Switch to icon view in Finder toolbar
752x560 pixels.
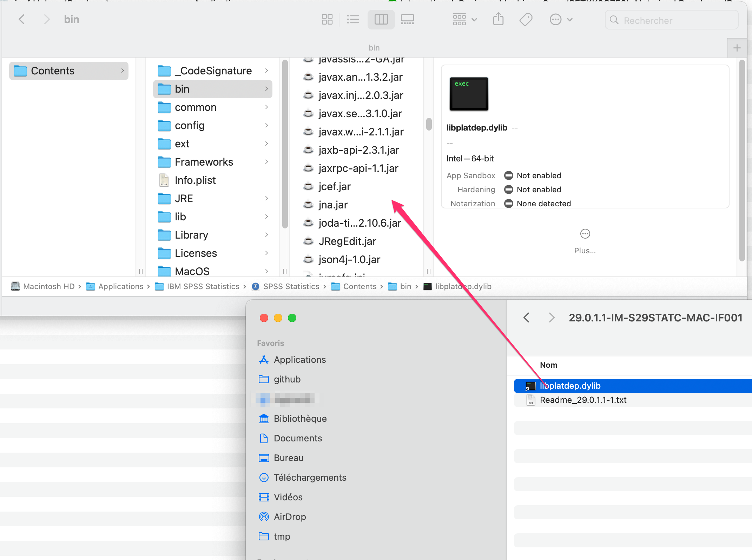(327, 20)
